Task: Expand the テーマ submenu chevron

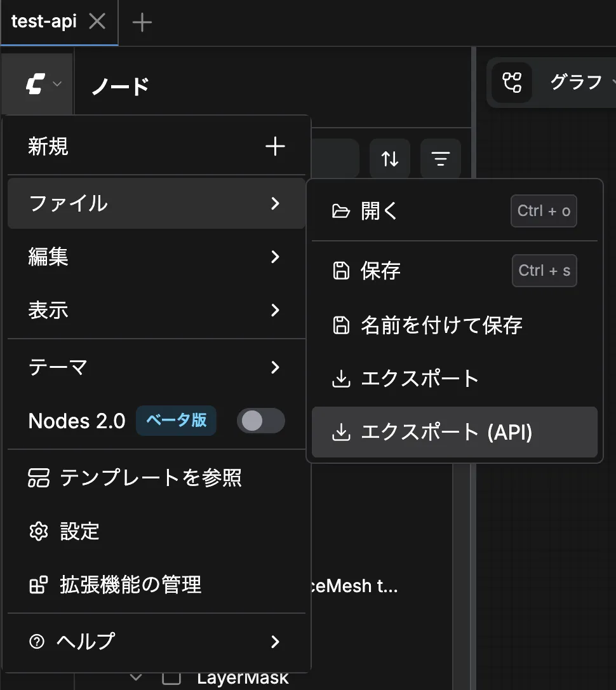Action: 275,367
